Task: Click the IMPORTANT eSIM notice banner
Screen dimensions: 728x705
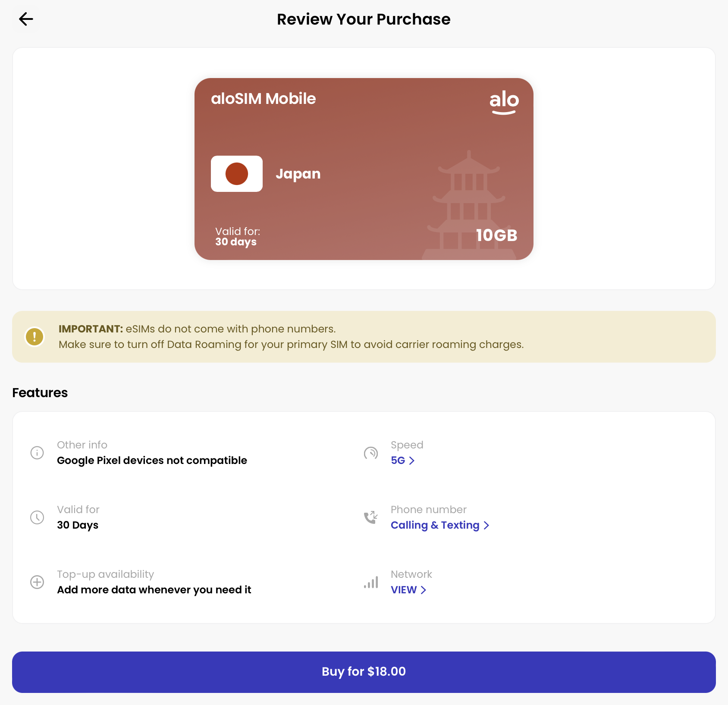Action: (x=364, y=337)
